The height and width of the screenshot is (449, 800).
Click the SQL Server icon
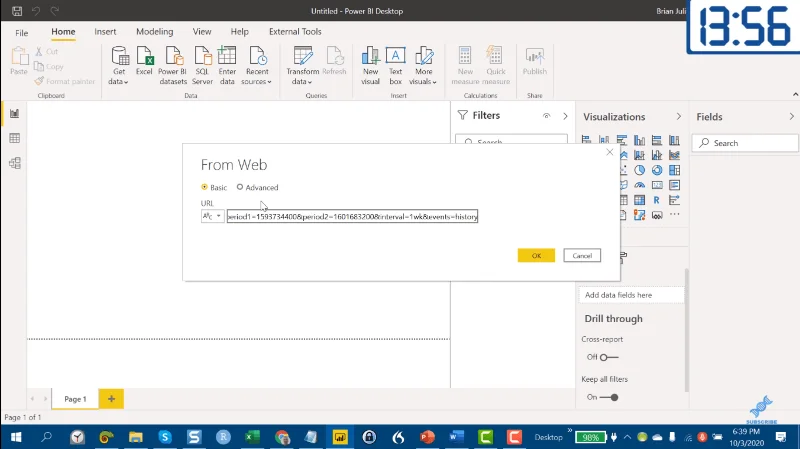[202, 65]
